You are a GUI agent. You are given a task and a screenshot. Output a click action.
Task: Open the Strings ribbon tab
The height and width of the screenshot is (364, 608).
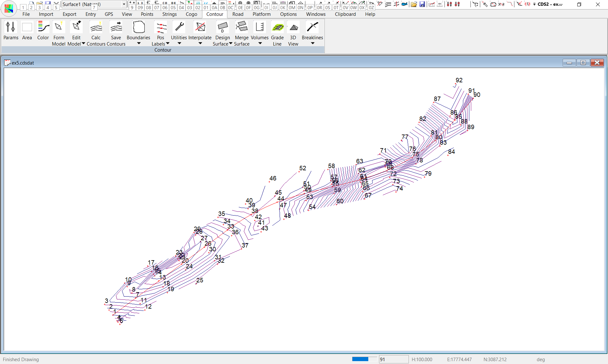(x=169, y=14)
